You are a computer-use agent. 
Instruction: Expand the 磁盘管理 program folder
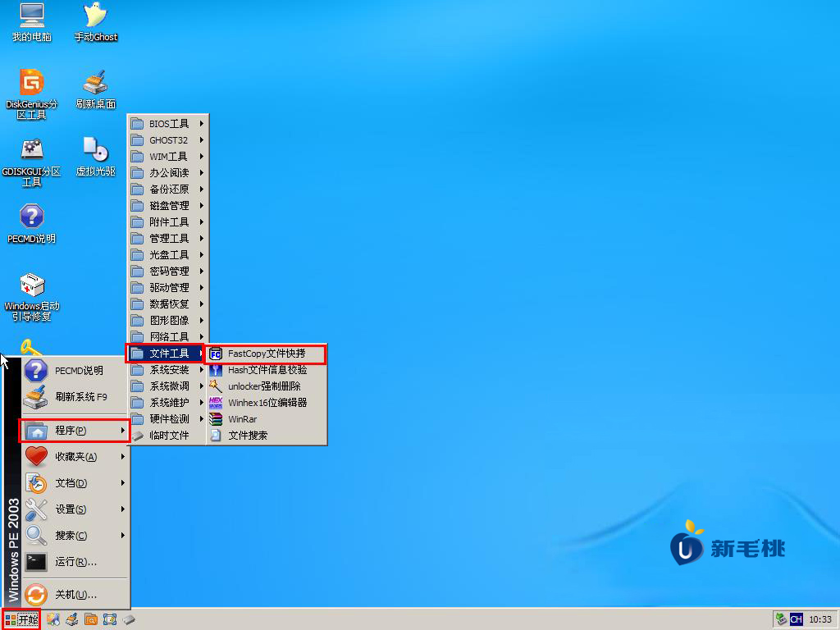coord(167,206)
